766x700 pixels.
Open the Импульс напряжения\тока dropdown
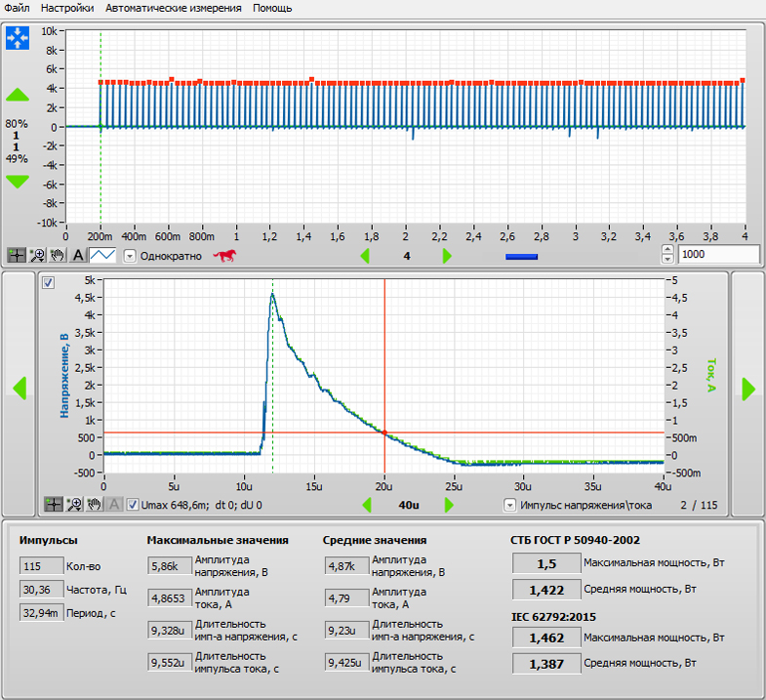510,505
